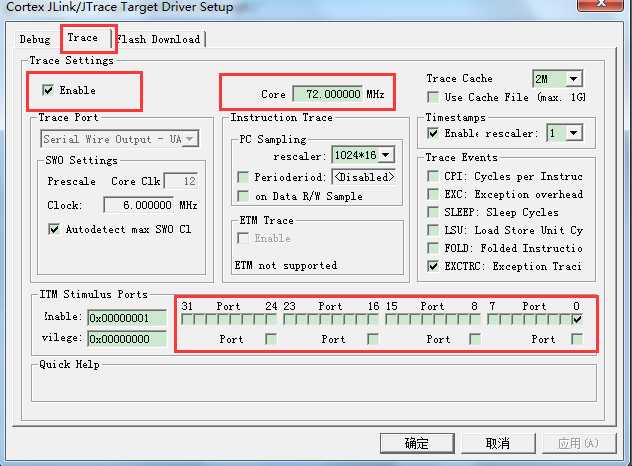Viewport: 632px width, 466px height.
Task: Enable on Data R/W Sample checkbox
Action: click(243, 196)
